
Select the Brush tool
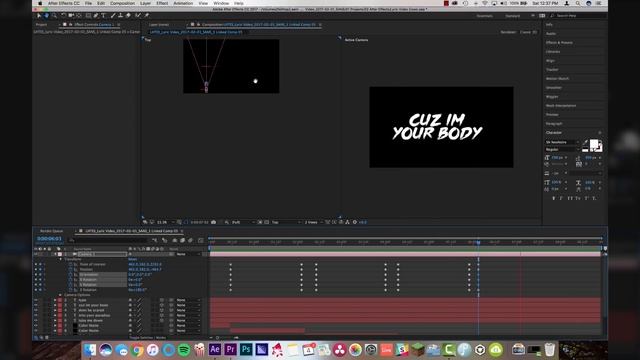(113, 16)
